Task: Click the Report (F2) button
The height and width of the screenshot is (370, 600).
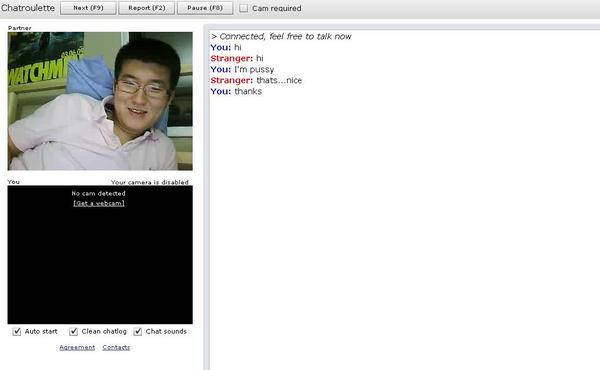Action: (x=147, y=8)
